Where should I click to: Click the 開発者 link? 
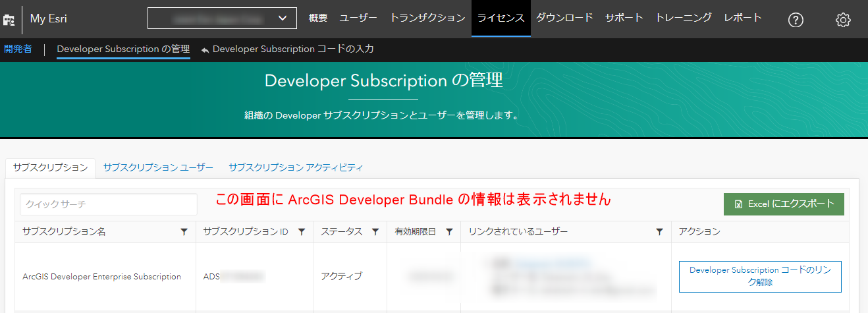point(18,49)
